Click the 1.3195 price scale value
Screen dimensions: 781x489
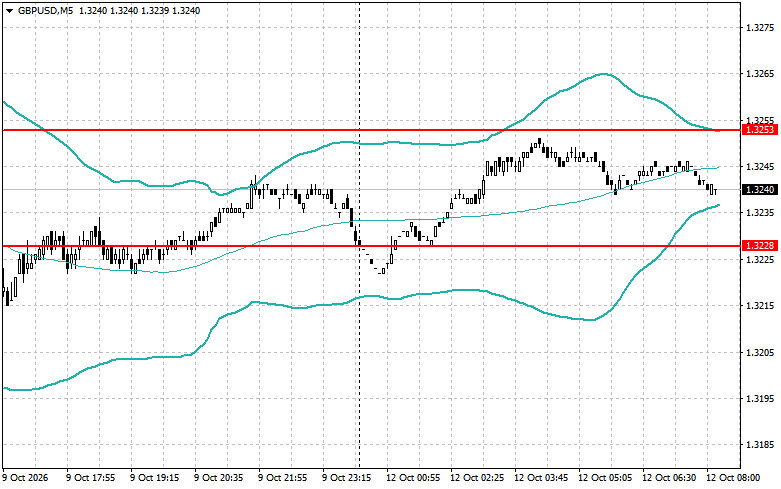click(761, 399)
